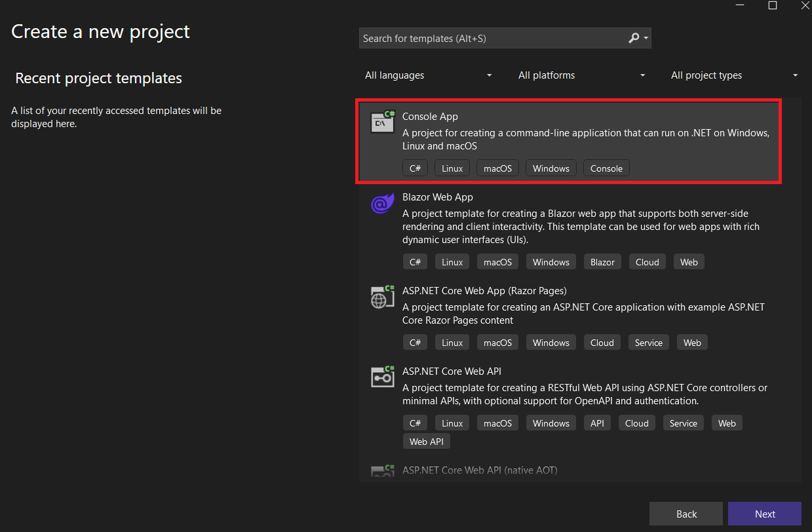812x532 pixels.
Task: Close the dialog window
Action: pyautogui.click(x=805, y=5)
